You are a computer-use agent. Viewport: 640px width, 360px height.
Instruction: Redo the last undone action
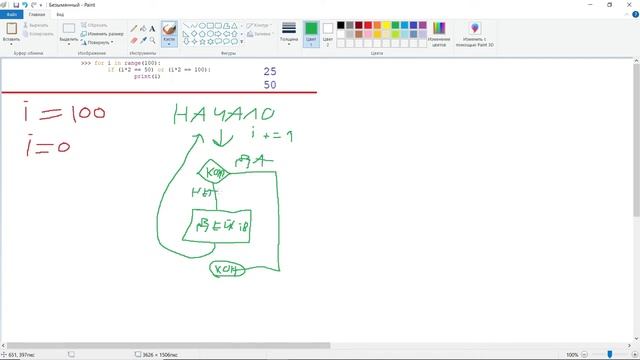click(x=33, y=5)
